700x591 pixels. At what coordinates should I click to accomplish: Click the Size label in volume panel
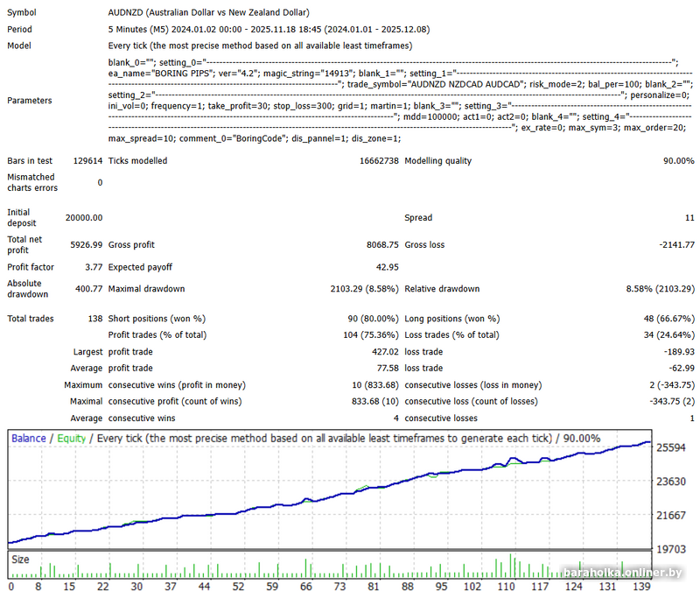(x=19, y=558)
